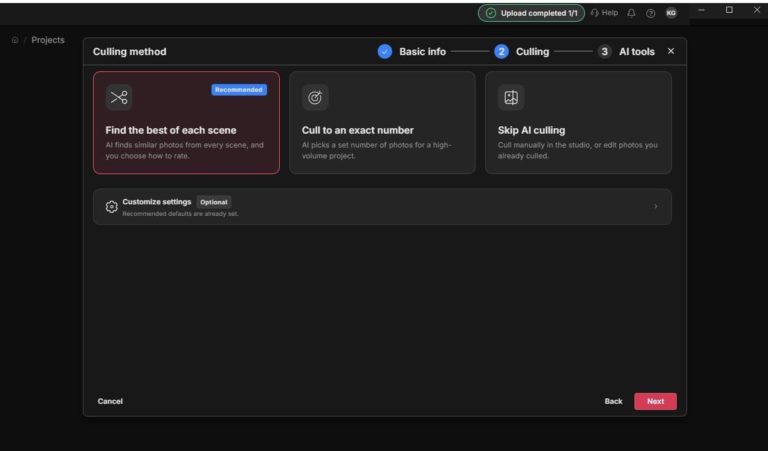This screenshot has width=768, height=451.
Task: Click the blue checkmark for Basic info
Action: (385, 51)
